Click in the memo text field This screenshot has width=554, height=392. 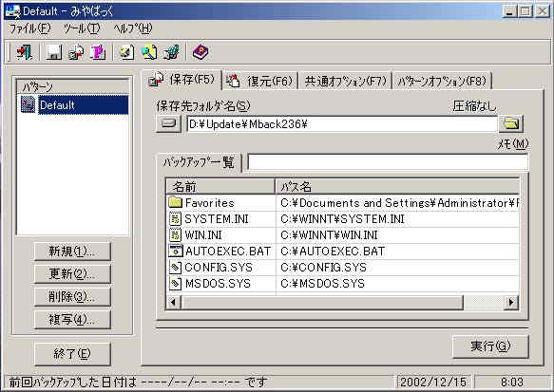(388, 162)
